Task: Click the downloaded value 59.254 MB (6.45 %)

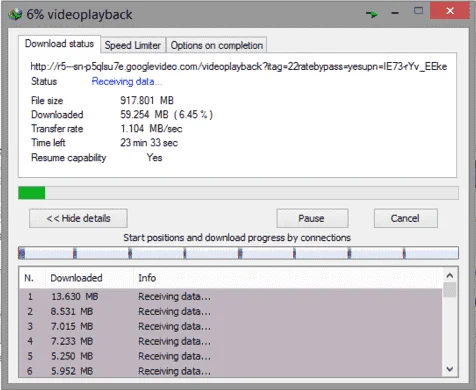Action: 166,115
